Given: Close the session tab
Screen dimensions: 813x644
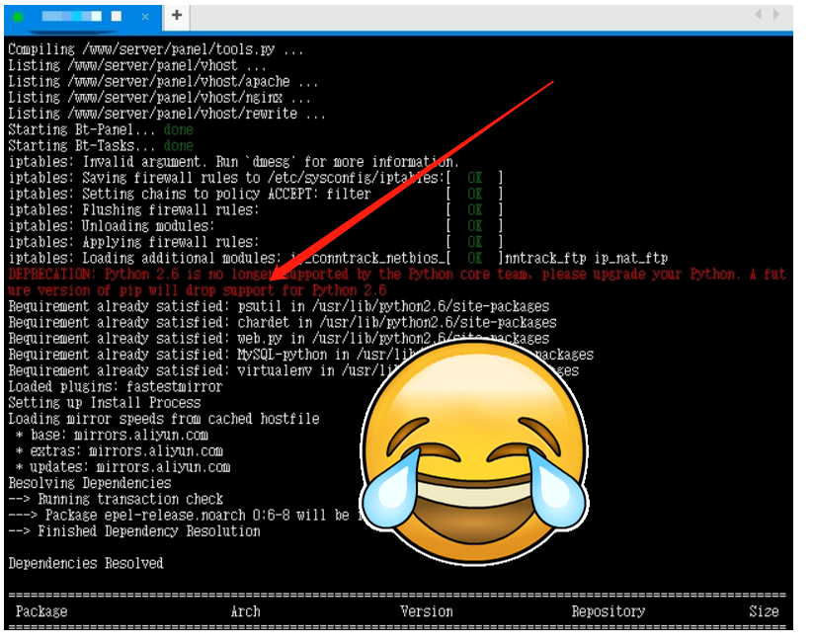Looking at the screenshot, I should [x=145, y=17].
